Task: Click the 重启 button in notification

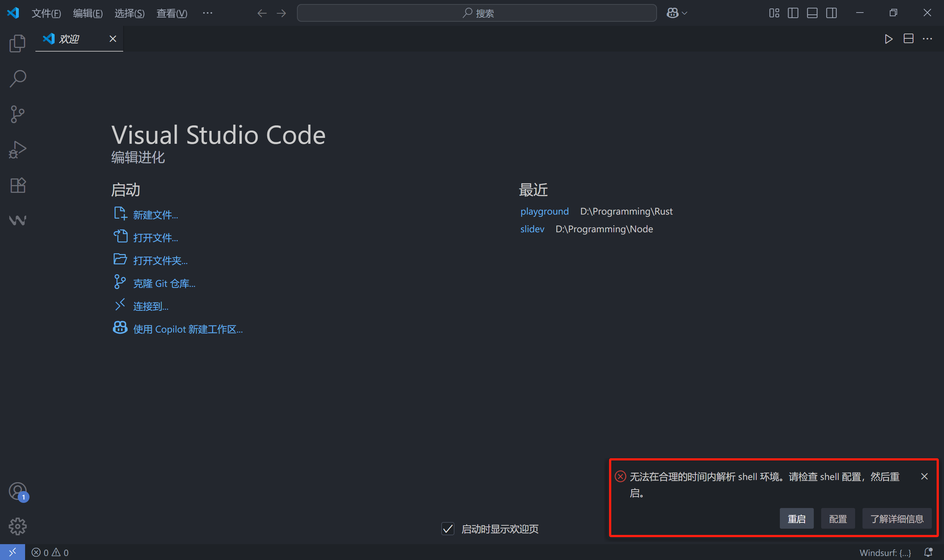Action: pos(796,519)
